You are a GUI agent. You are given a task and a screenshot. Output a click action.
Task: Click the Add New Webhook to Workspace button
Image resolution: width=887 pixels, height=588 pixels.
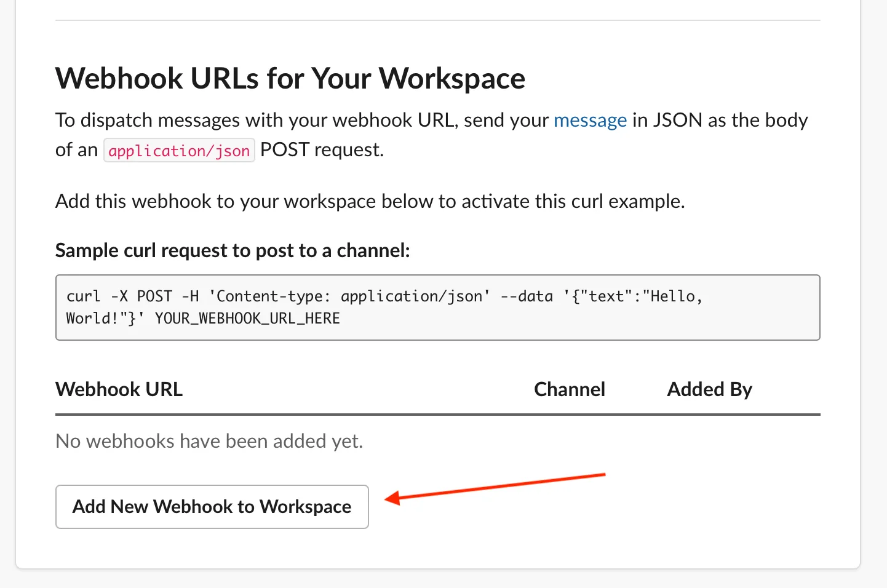[x=212, y=506]
